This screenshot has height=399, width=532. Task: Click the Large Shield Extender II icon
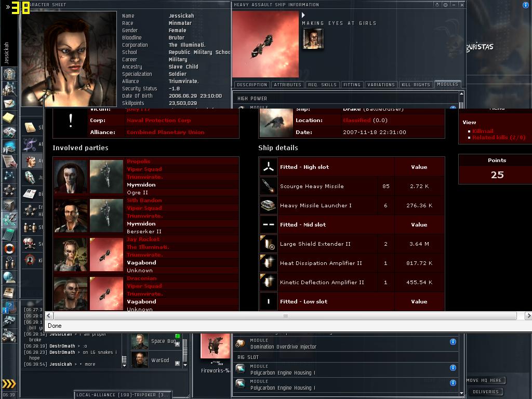click(x=269, y=244)
